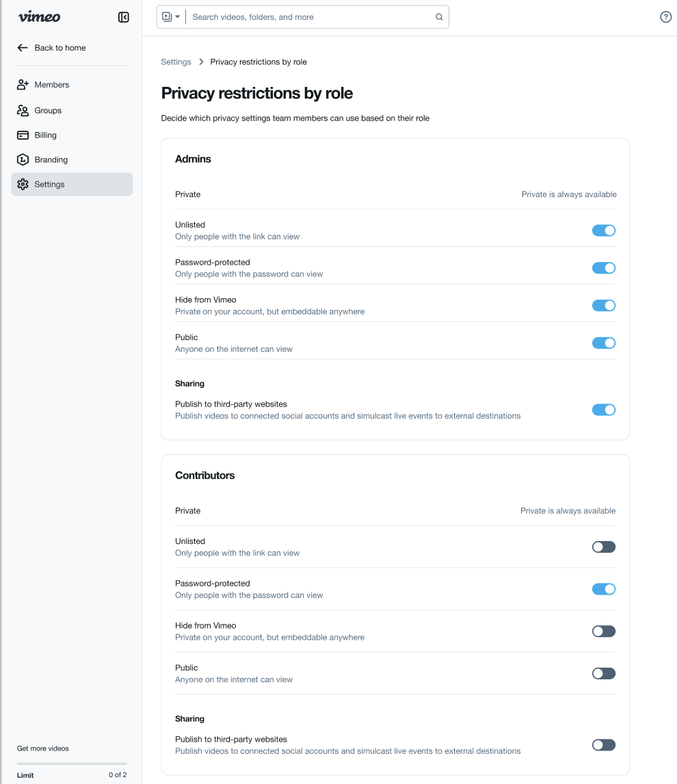Click the Back to home arrow icon

pyautogui.click(x=23, y=48)
